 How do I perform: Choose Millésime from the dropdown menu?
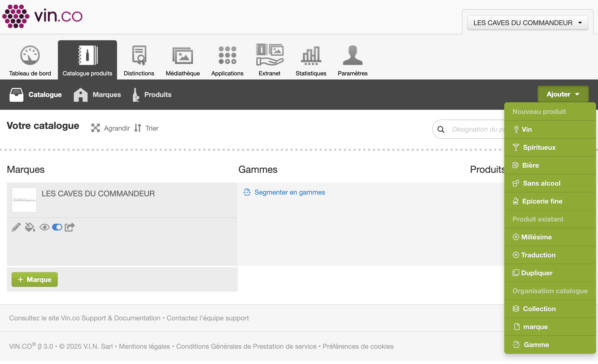click(x=536, y=237)
